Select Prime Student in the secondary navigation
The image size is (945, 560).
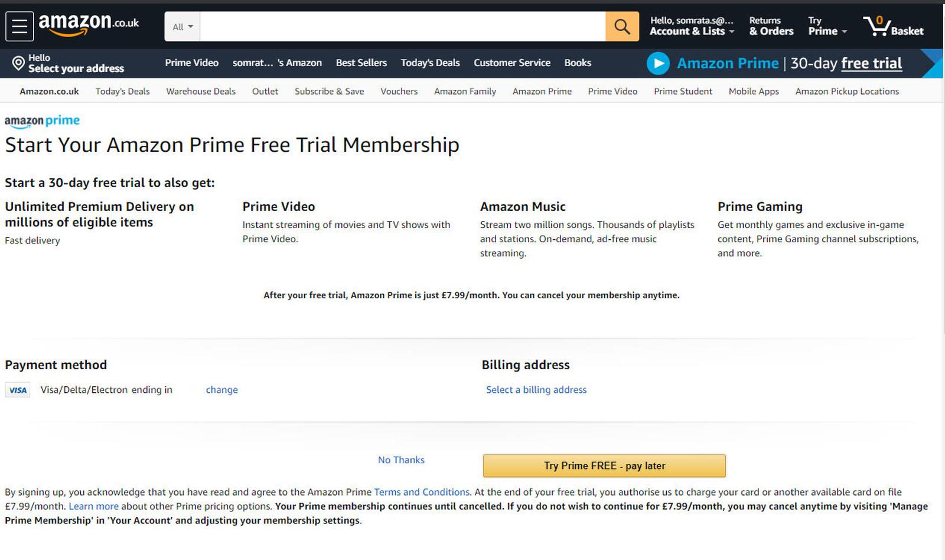tap(683, 91)
